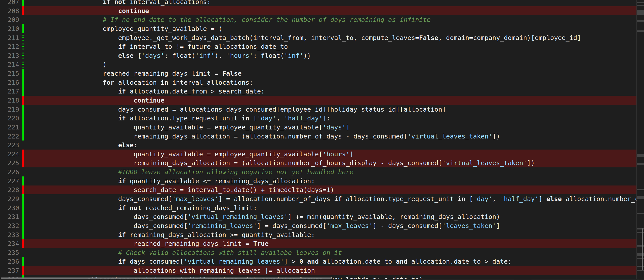Click the red gutter marker on line 237

pos(23,270)
